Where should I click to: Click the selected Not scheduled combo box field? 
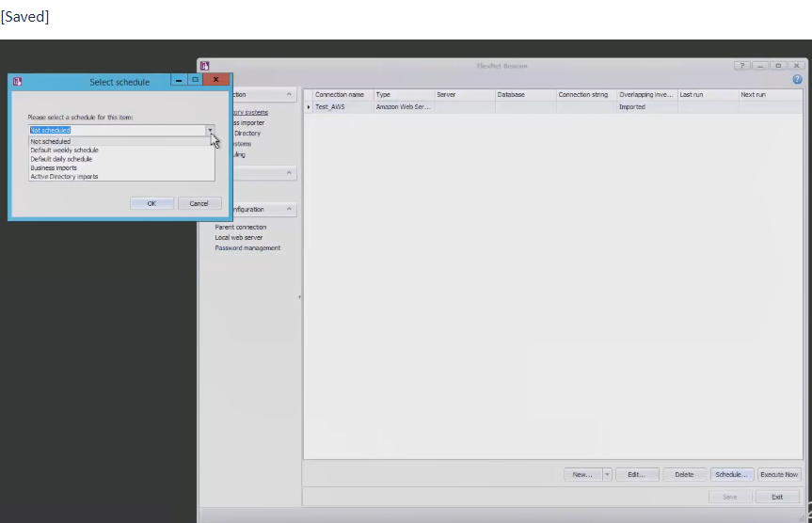118,130
